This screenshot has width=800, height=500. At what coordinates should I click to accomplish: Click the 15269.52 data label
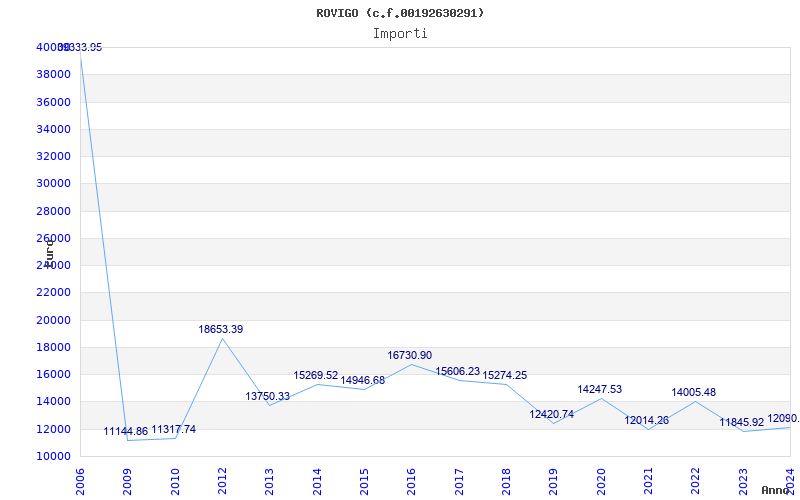click(x=316, y=375)
